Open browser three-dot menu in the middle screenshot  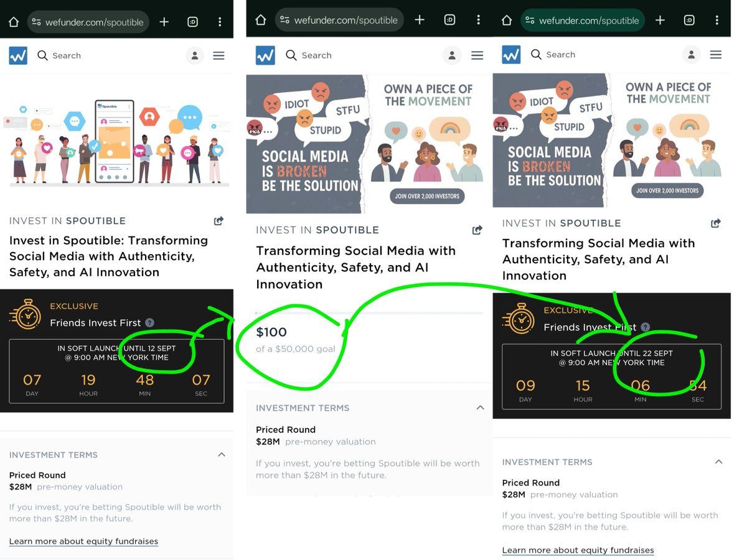pos(478,20)
